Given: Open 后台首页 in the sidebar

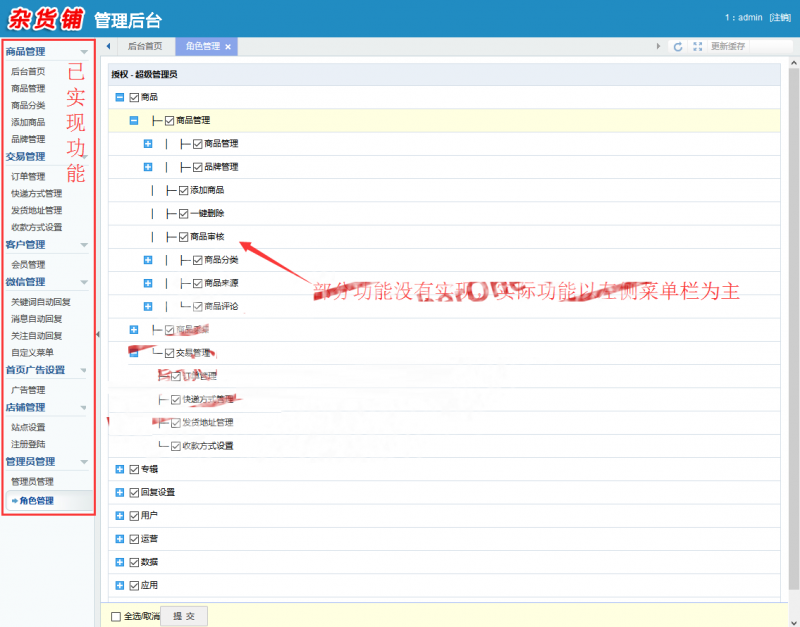Looking at the screenshot, I should pyautogui.click(x=28, y=71).
